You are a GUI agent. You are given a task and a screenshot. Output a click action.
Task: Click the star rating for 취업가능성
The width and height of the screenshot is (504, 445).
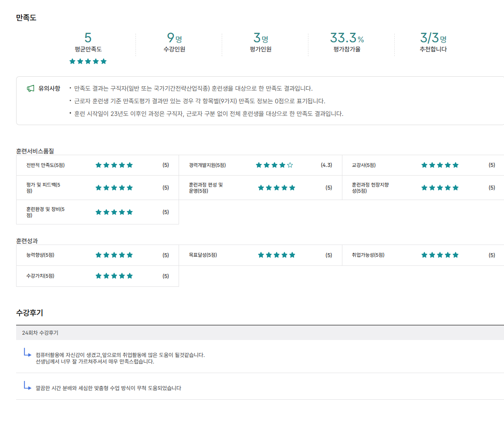coord(440,255)
